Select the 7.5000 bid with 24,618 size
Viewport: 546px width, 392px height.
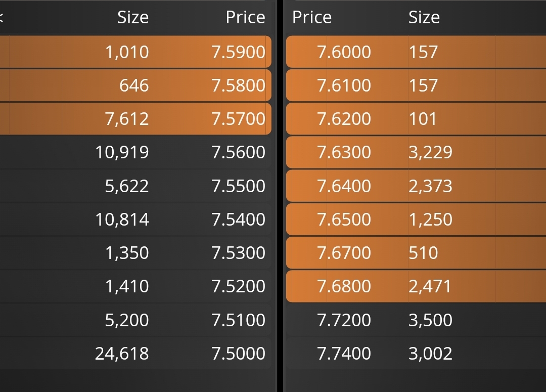[x=135, y=353]
